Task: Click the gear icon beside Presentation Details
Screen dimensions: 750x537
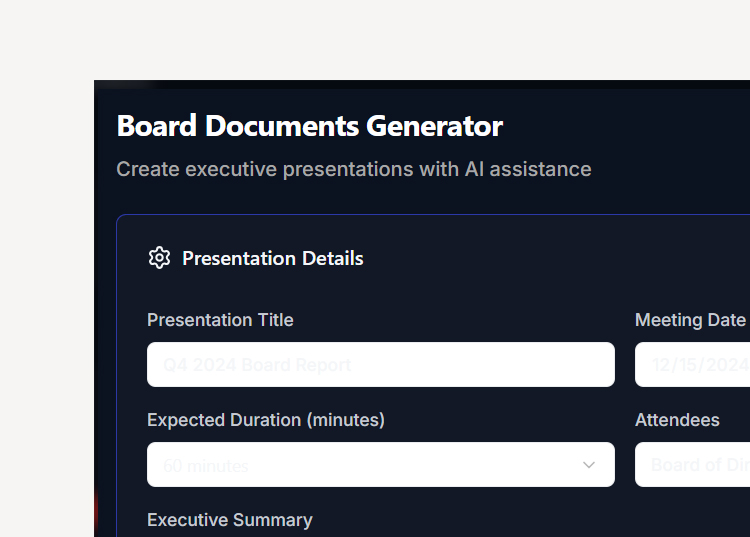Action: (159, 258)
